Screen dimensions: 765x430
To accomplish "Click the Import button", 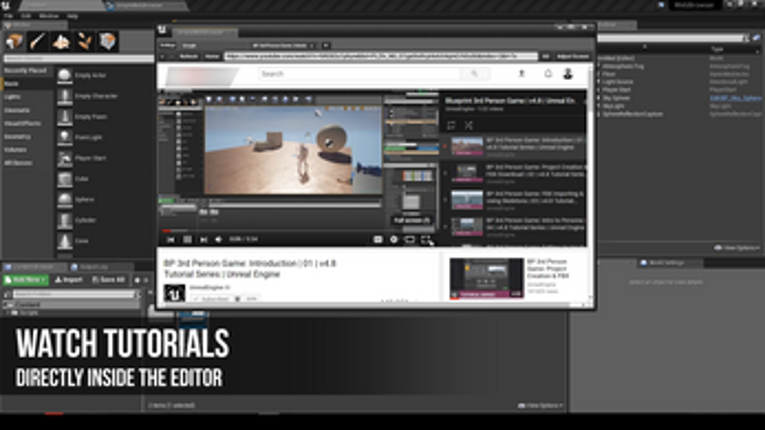I will pyautogui.click(x=69, y=280).
